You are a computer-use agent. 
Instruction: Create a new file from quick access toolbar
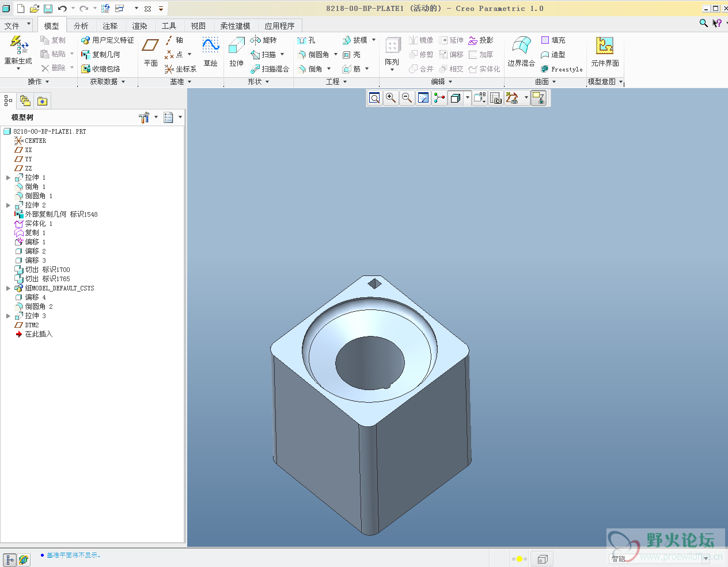coord(20,8)
